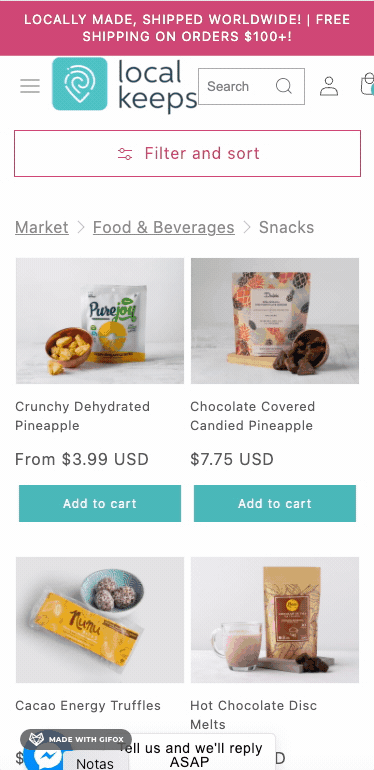The image size is (374, 770).
Task: Click the search magnifier icon
Action: [284, 86]
